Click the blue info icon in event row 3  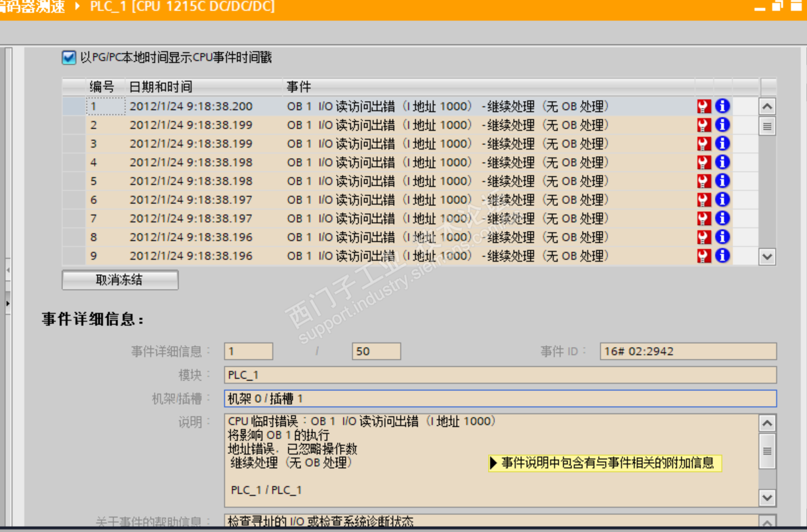pos(722,144)
